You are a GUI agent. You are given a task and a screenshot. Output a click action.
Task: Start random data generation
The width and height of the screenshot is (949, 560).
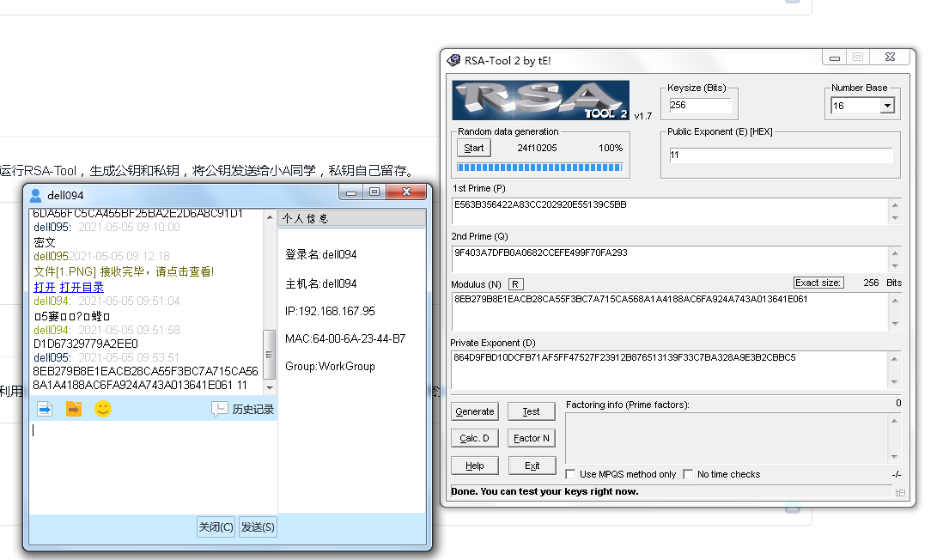(474, 149)
